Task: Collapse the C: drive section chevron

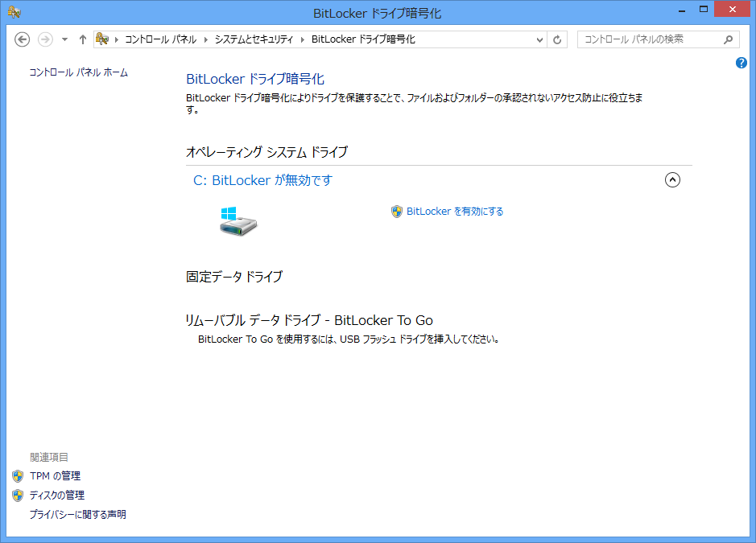Action: point(672,179)
